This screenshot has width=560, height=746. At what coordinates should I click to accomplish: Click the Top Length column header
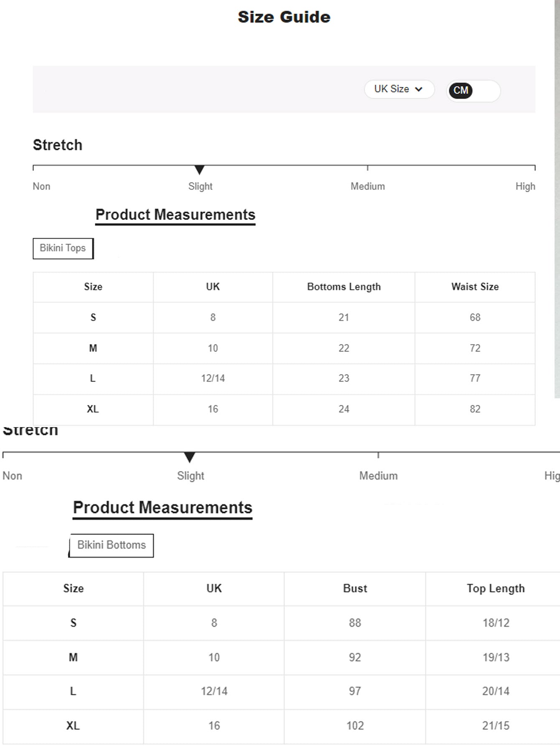coord(495,588)
